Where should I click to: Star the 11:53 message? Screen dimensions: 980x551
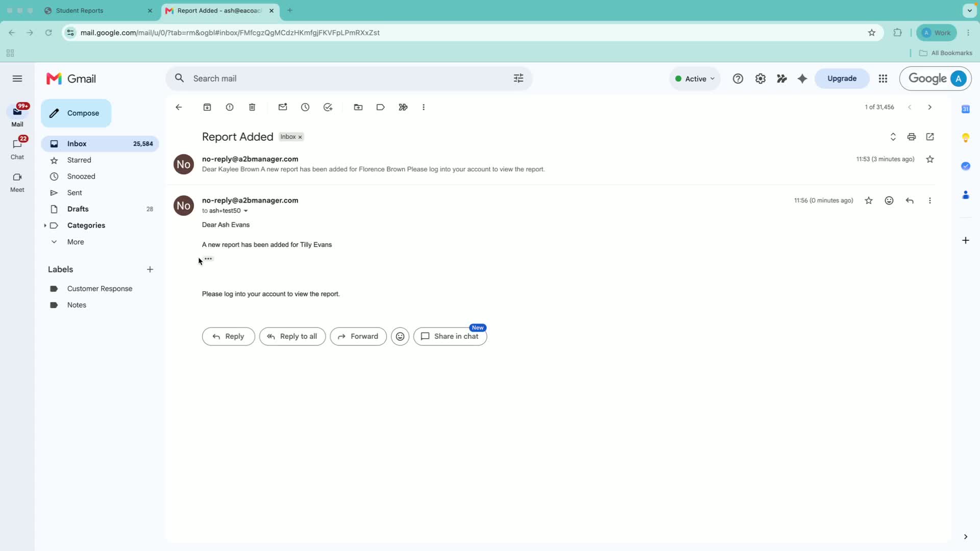pos(930,159)
